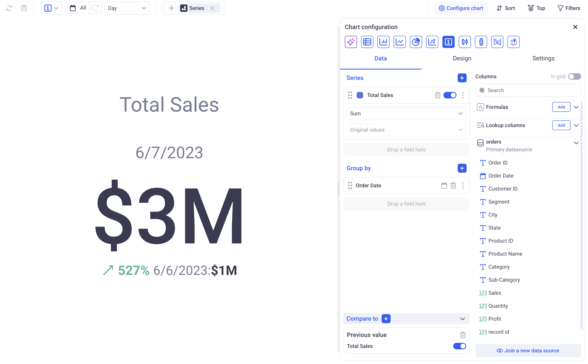Select the map chart type icon
The image size is (588, 364).
pyautogui.click(x=513, y=42)
